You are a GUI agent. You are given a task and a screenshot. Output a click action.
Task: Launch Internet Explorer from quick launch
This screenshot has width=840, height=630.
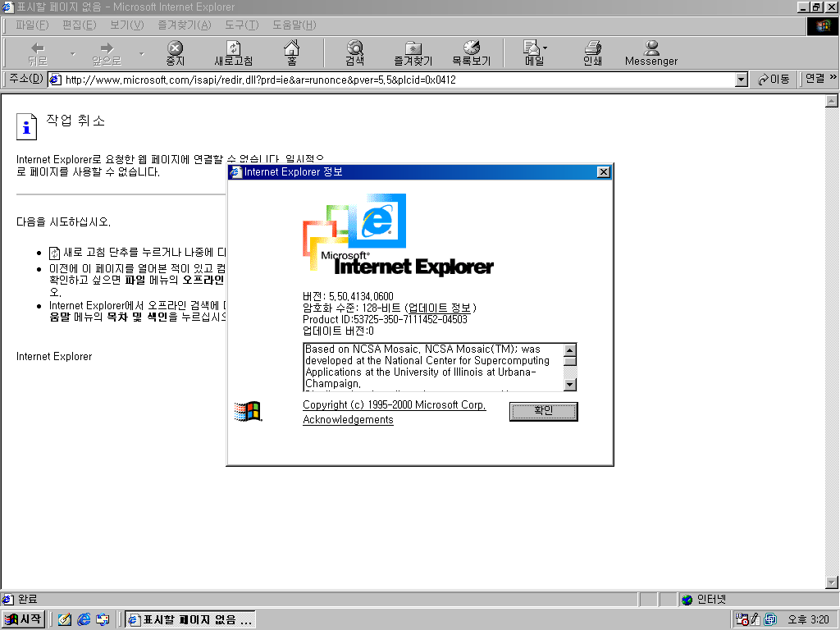click(x=84, y=619)
